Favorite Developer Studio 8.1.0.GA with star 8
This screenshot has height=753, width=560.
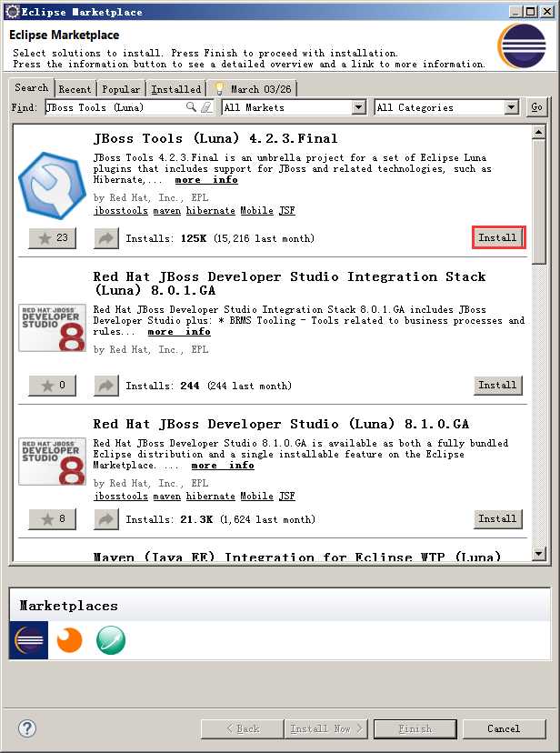click(53, 519)
